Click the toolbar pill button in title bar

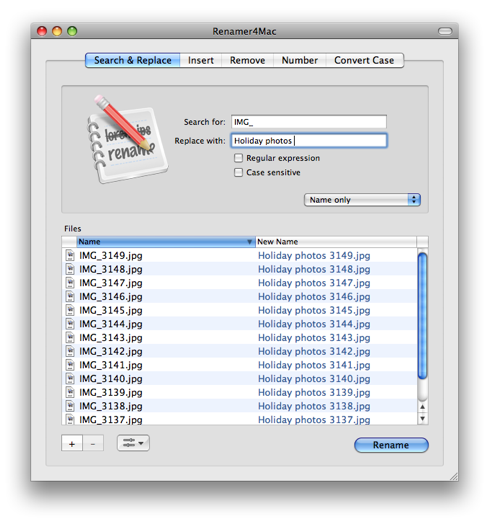(445, 31)
